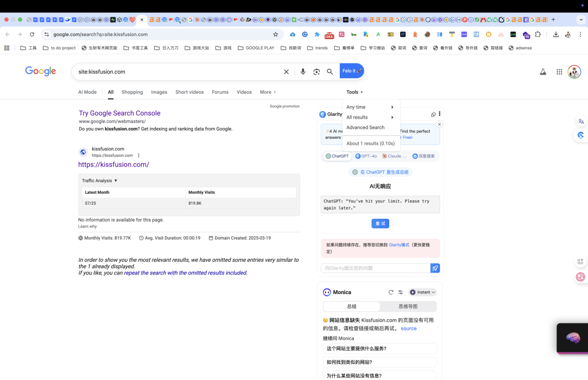Search by image with Lens icon

316,72
